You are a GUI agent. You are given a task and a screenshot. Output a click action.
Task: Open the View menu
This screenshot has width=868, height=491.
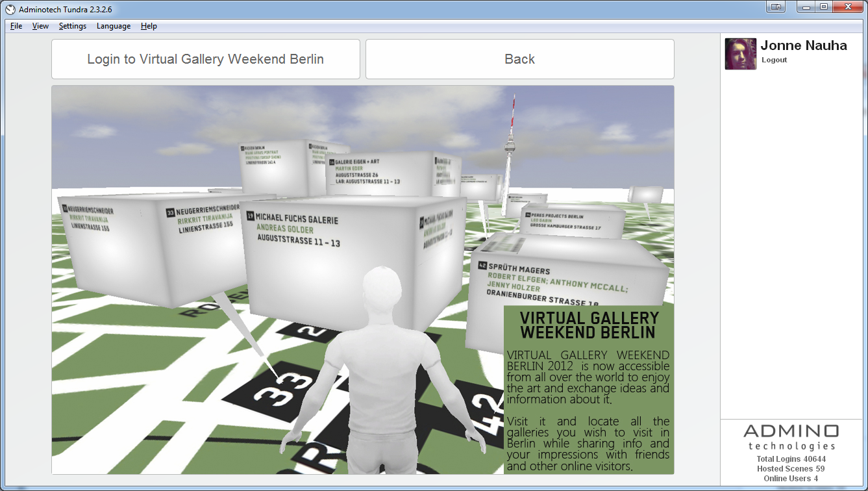[40, 26]
